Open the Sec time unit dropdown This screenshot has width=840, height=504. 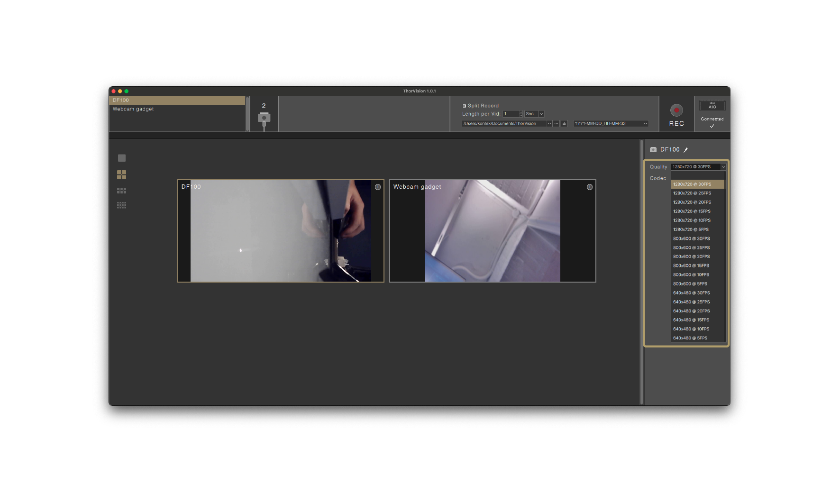[x=541, y=114]
